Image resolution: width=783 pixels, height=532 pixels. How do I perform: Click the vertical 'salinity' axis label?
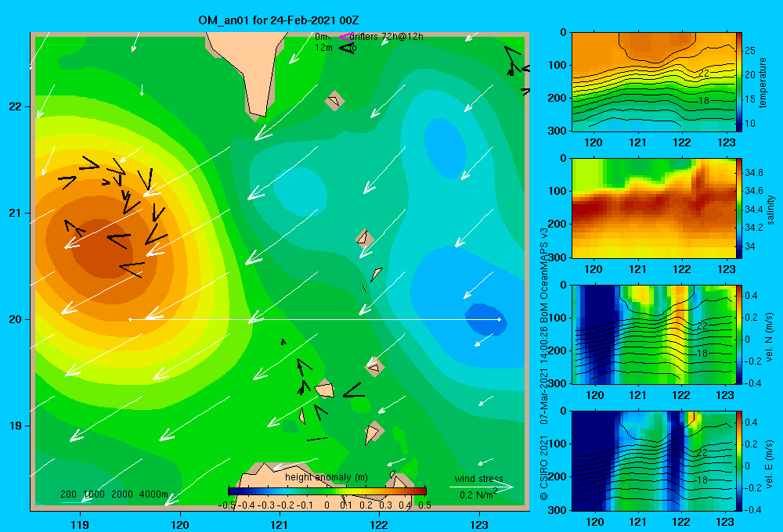770,210
